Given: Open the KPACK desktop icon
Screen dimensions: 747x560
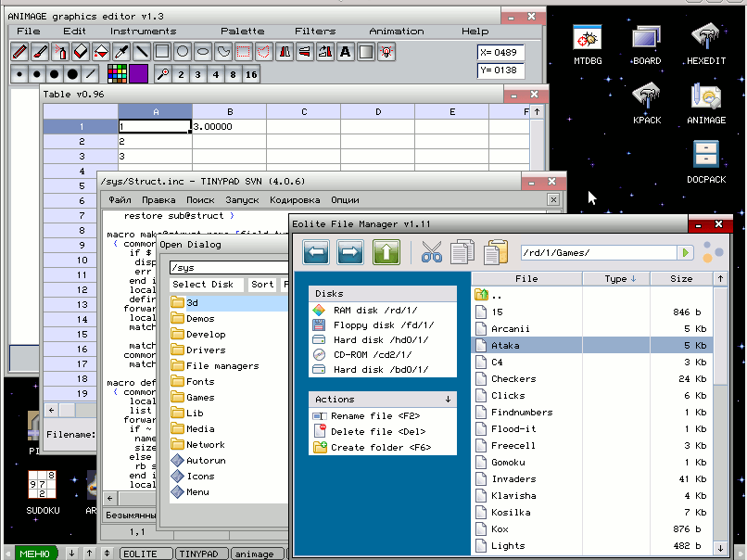Looking at the screenshot, I should pos(647,104).
